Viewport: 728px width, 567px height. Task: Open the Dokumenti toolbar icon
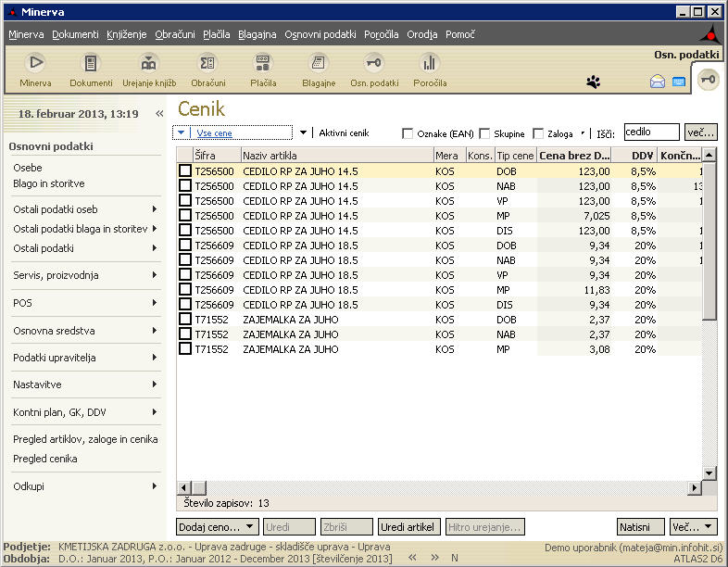click(x=91, y=64)
